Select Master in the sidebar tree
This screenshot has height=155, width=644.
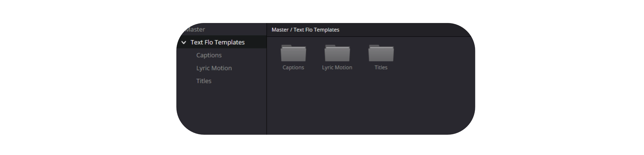pyautogui.click(x=194, y=30)
